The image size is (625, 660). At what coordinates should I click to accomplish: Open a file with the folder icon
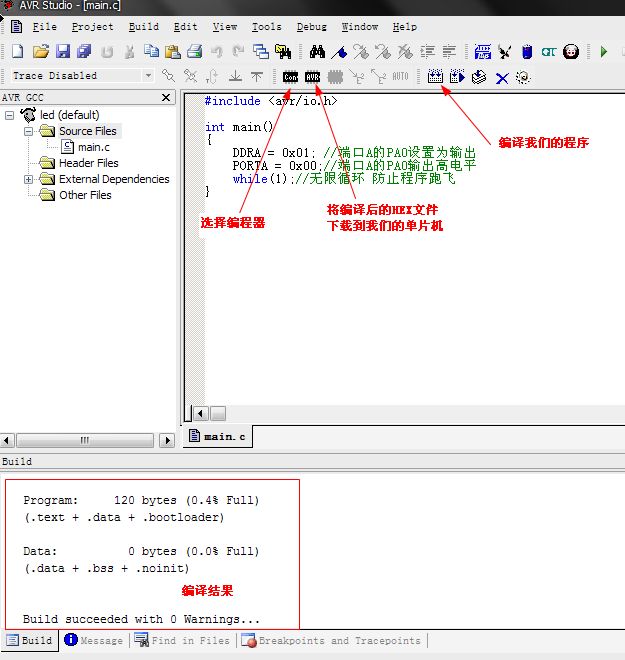coord(41,51)
